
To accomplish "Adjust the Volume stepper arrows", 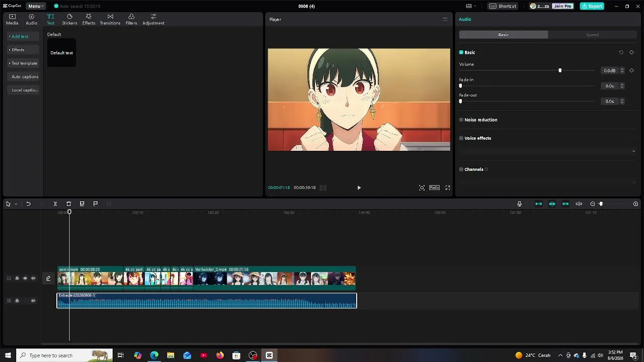I will click(x=622, y=71).
